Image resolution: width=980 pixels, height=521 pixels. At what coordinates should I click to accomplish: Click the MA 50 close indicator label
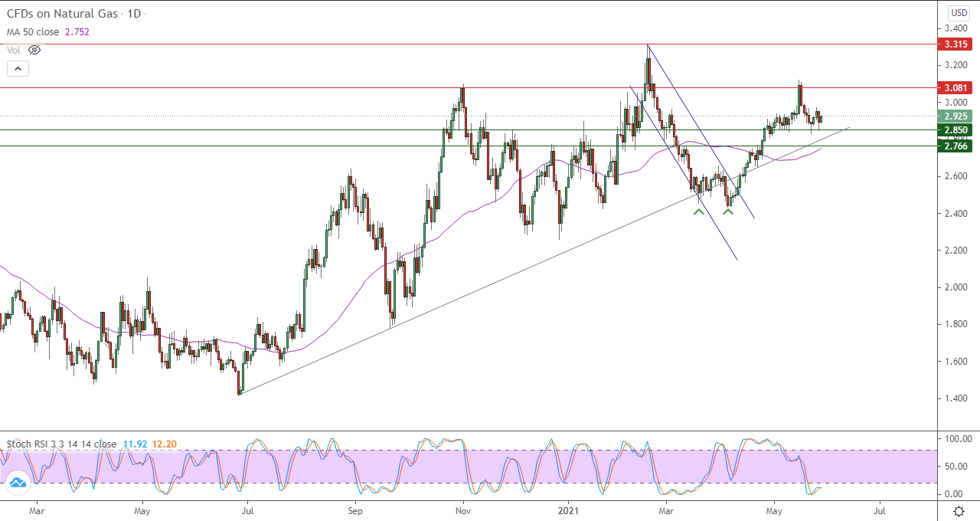click(34, 32)
